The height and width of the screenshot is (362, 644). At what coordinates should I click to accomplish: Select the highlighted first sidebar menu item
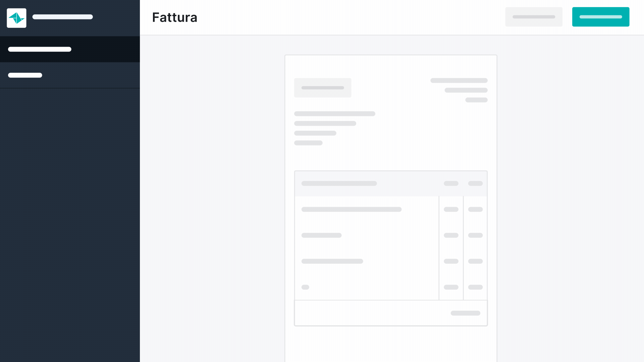tap(70, 49)
